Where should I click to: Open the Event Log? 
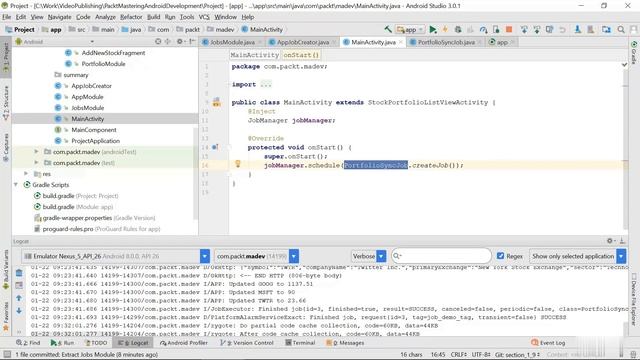(x=548, y=343)
